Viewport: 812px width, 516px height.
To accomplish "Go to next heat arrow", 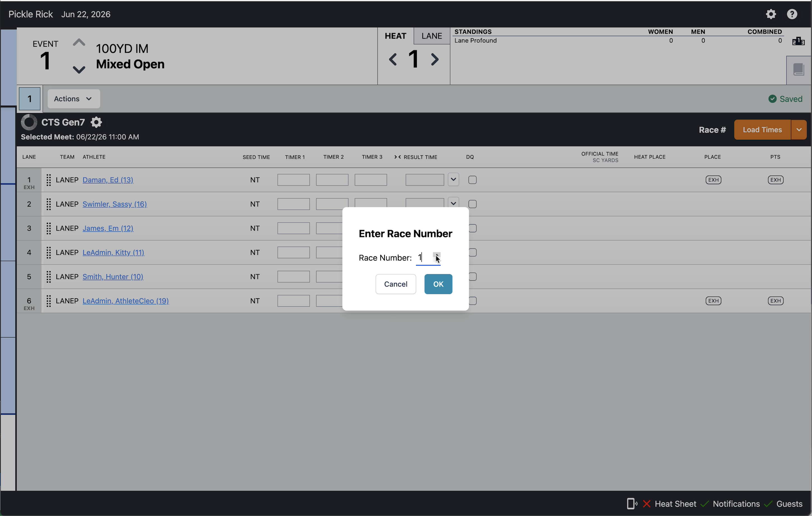I will point(435,59).
